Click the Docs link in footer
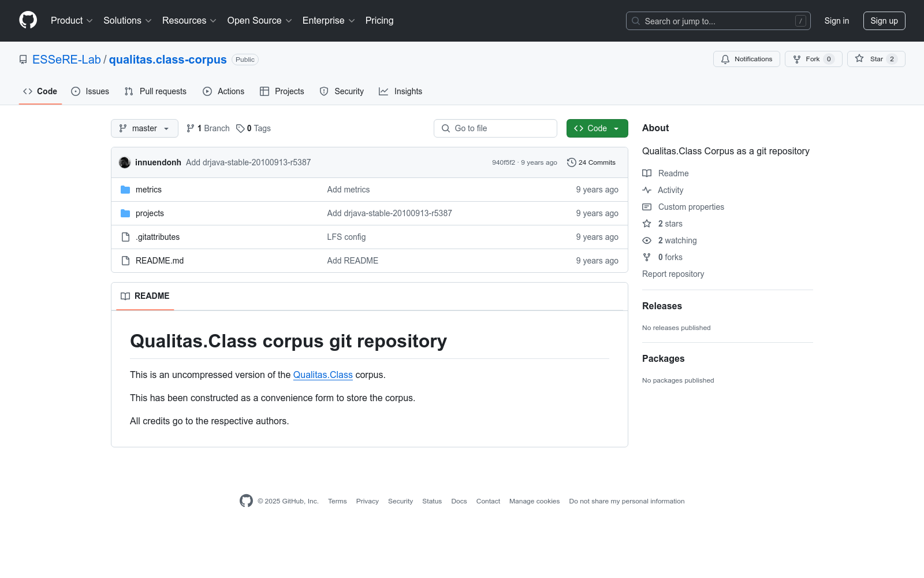Image resolution: width=924 pixels, height=578 pixels. [x=459, y=501]
